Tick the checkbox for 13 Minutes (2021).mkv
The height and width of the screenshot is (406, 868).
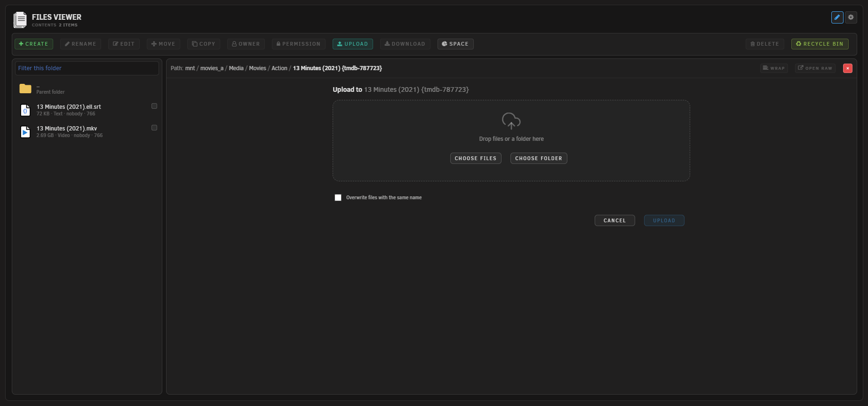tap(154, 128)
